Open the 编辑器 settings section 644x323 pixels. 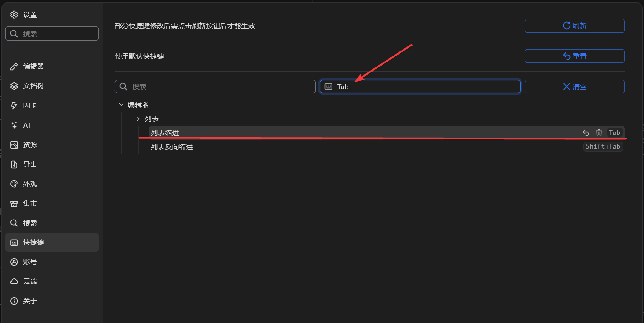pyautogui.click(x=52, y=66)
